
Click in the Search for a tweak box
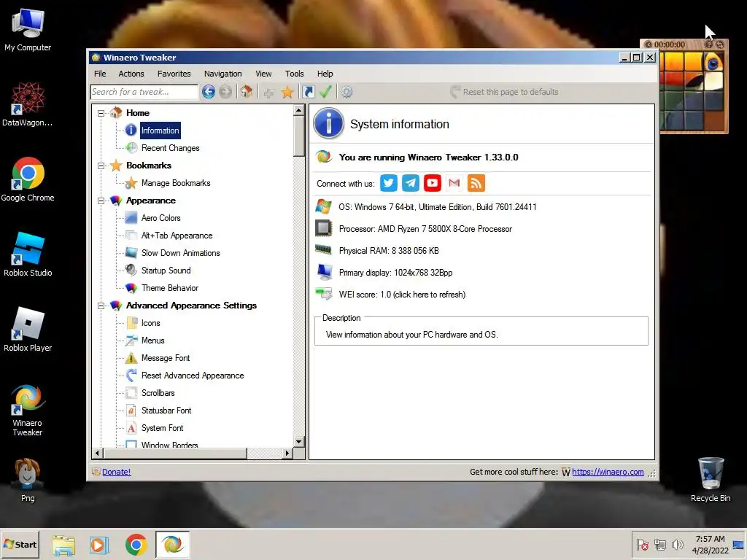tap(144, 92)
